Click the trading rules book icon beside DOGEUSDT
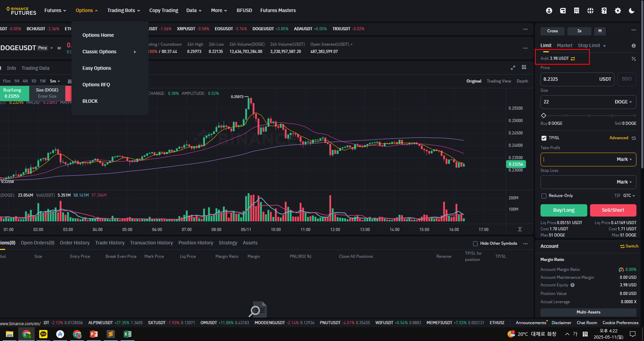 tap(59, 48)
